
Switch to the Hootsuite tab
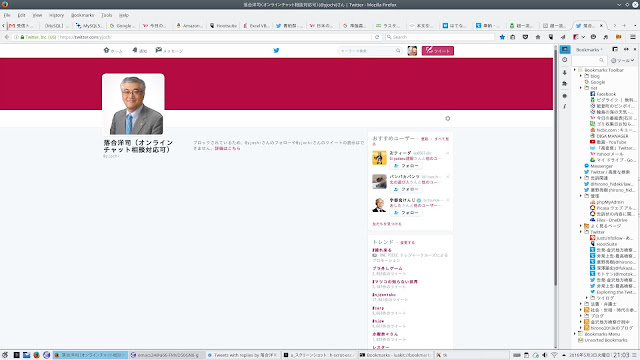[223, 25]
